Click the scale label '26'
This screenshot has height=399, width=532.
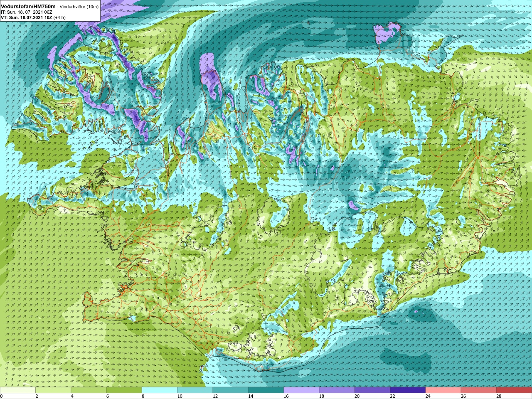click(463, 396)
